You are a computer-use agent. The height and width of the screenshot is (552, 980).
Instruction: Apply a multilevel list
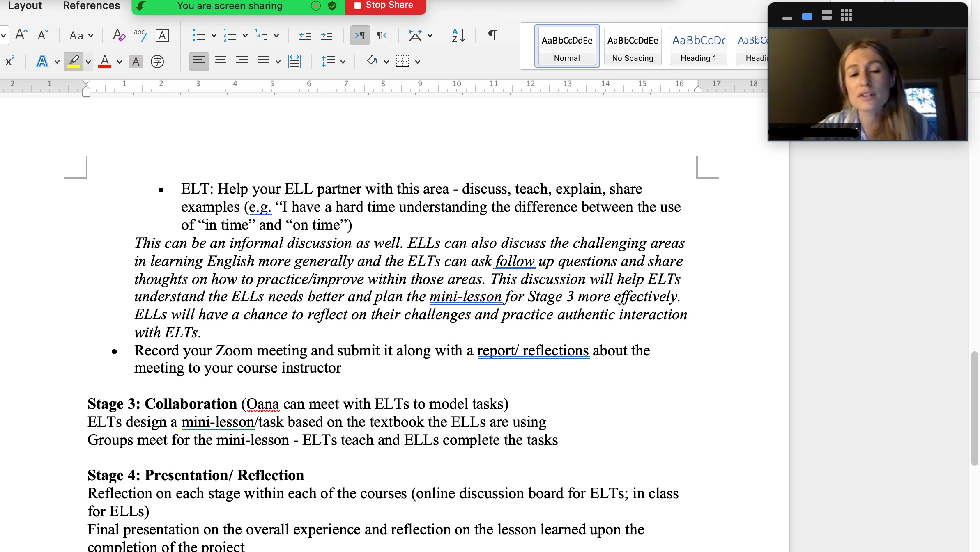point(262,35)
